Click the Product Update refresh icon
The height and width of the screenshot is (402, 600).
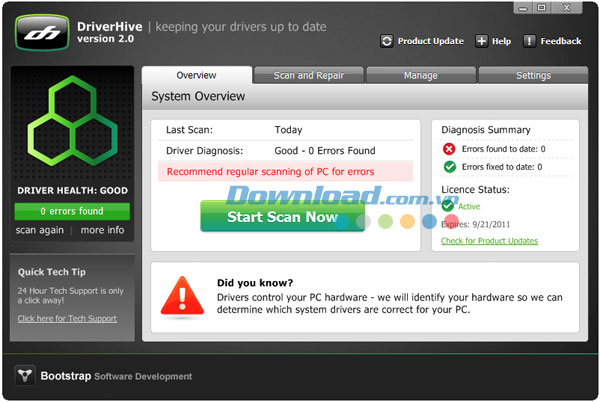pyautogui.click(x=386, y=41)
